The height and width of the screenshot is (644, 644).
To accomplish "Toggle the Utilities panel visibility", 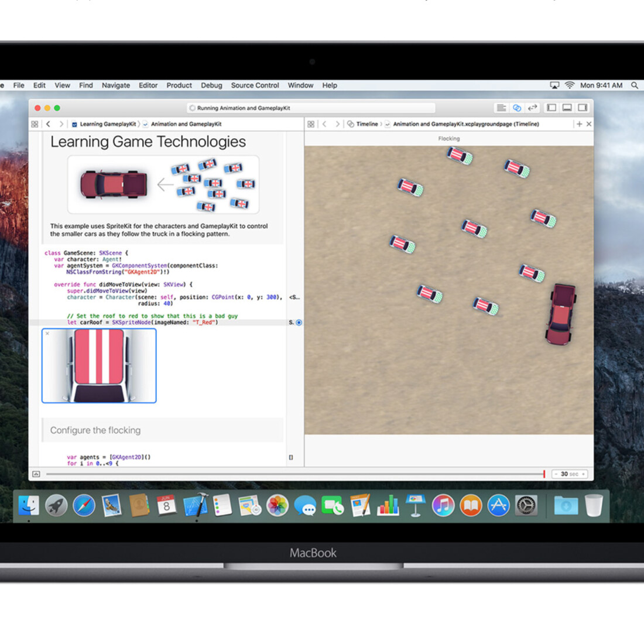I will point(583,108).
